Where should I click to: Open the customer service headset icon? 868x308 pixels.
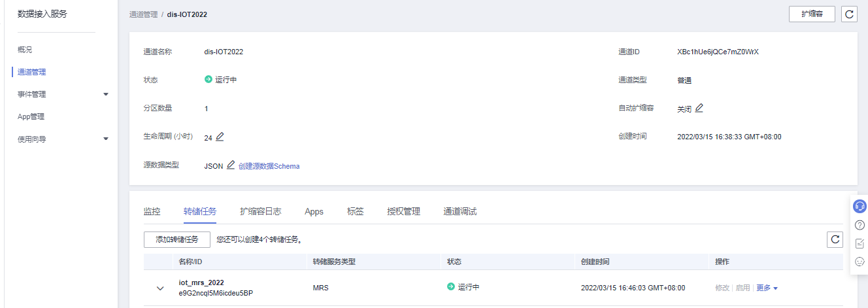click(x=860, y=207)
